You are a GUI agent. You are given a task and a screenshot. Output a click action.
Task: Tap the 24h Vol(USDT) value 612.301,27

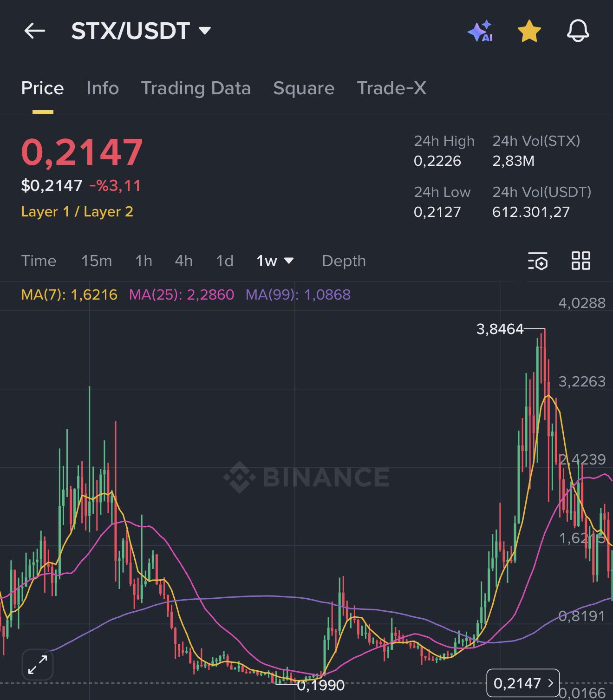click(x=531, y=212)
